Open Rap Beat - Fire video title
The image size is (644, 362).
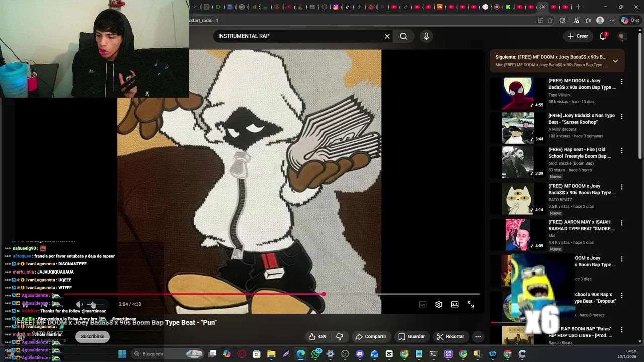[580, 153]
